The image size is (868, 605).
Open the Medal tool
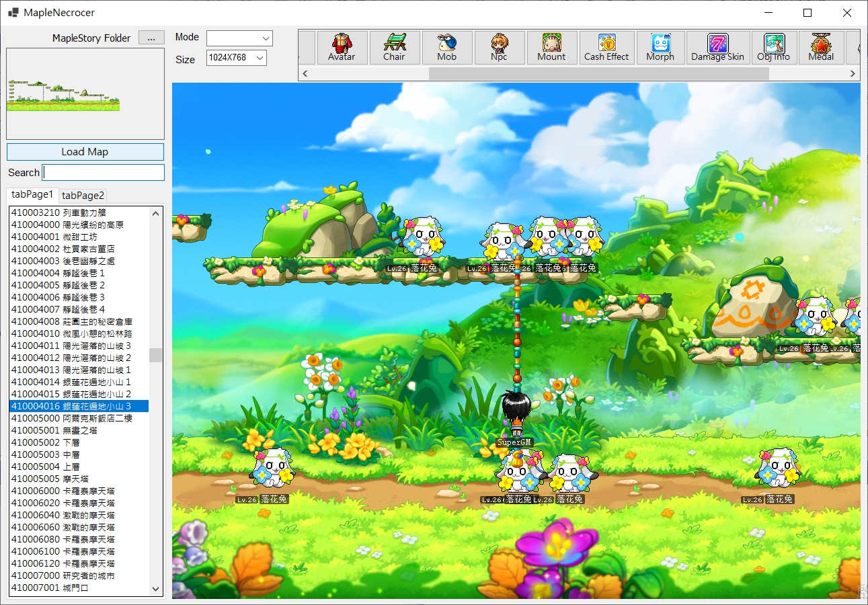821,48
